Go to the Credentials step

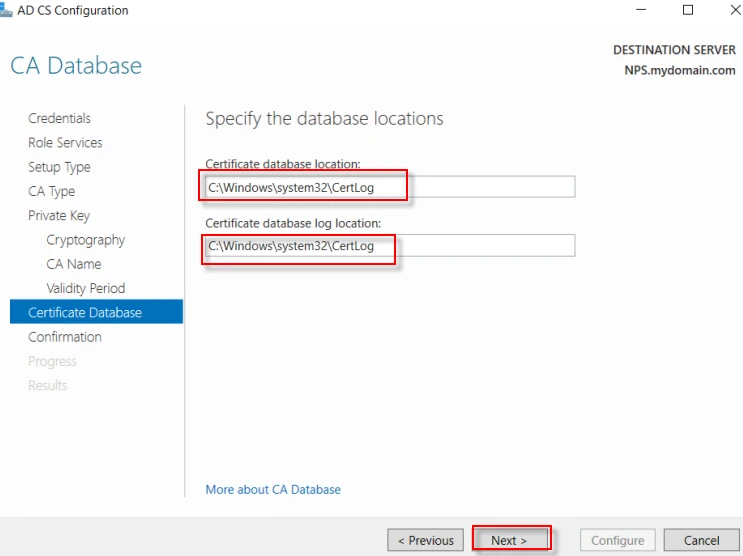[59, 118]
